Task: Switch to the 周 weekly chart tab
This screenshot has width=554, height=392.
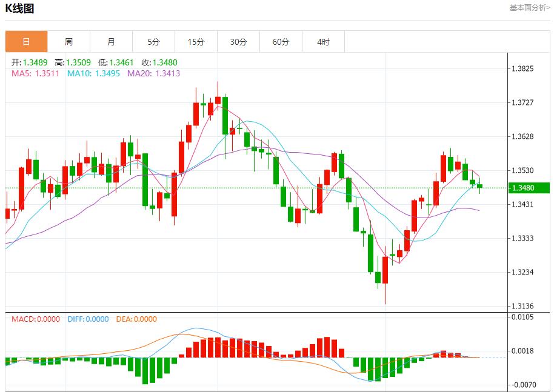Action: pos(68,41)
